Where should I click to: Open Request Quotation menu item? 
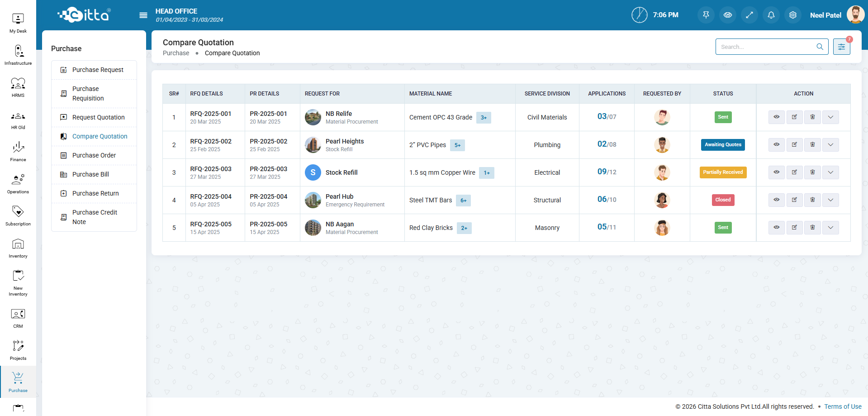[x=98, y=117]
